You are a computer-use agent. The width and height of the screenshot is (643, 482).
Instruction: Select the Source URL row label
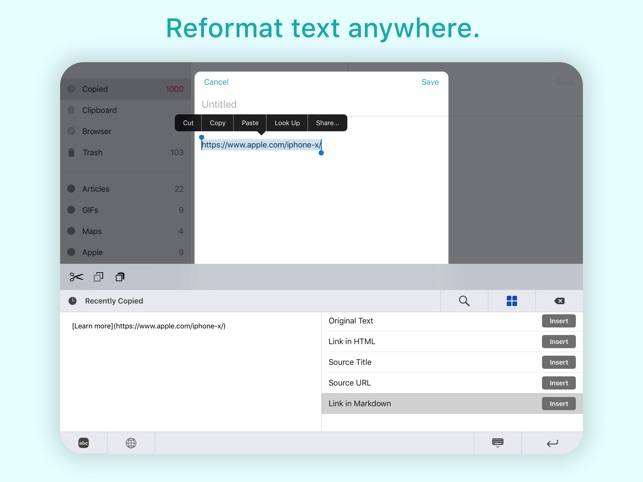point(349,383)
